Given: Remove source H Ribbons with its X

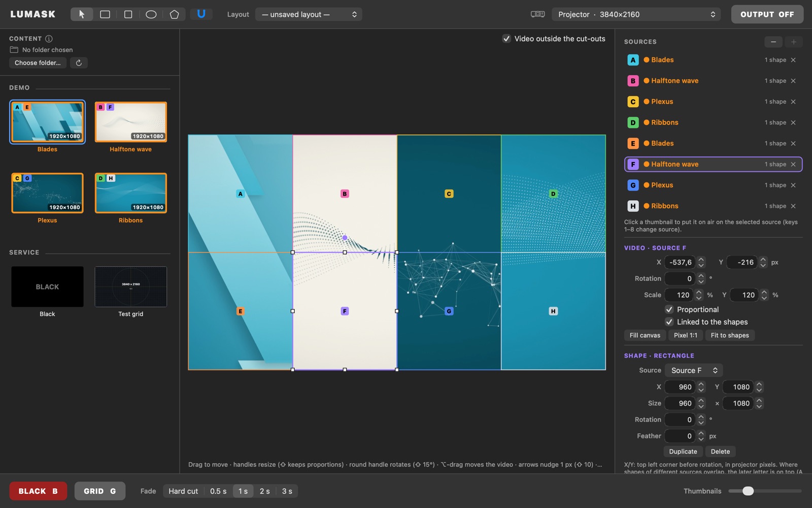Looking at the screenshot, I should click(x=793, y=206).
